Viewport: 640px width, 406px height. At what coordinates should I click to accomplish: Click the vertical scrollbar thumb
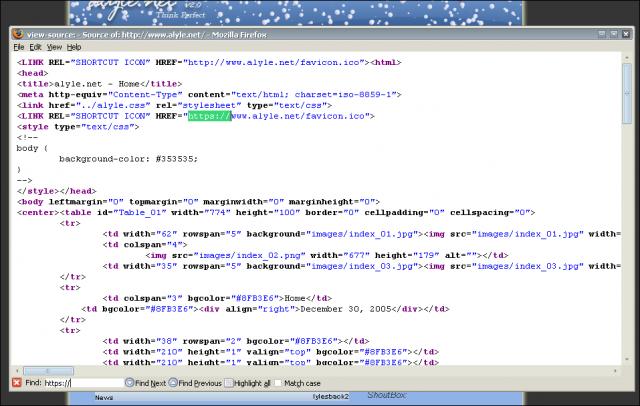tap(627, 94)
